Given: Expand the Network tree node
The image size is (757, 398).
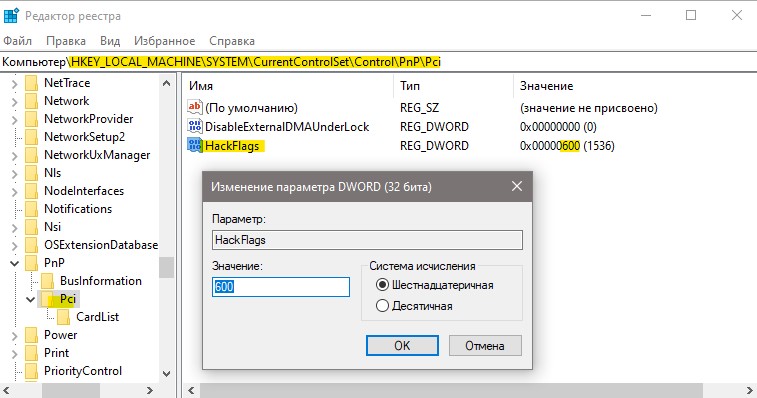Looking at the screenshot, I should pyautogui.click(x=14, y=102).
